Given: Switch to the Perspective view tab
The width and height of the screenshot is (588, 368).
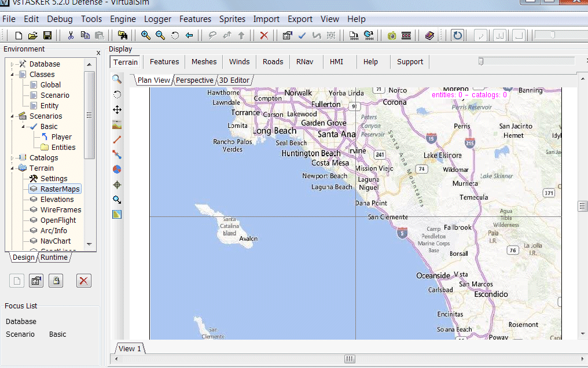Looking at the screenshot, I should [x=194, y=80].
